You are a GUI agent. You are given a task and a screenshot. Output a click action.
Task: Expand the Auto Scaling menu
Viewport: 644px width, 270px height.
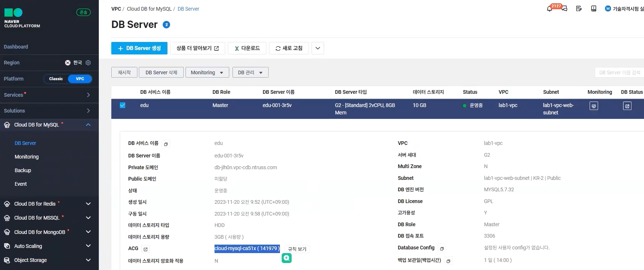88,246
